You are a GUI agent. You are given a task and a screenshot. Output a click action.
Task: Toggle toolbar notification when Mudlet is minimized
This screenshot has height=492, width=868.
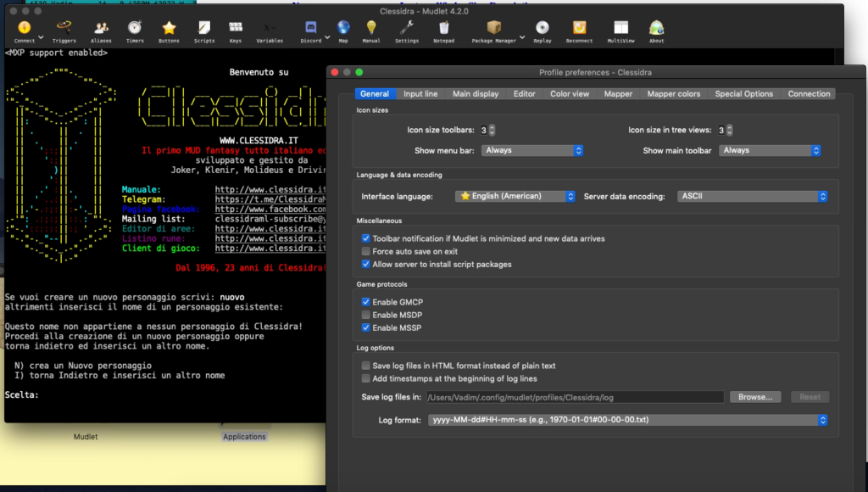click(x=366, y=239)
